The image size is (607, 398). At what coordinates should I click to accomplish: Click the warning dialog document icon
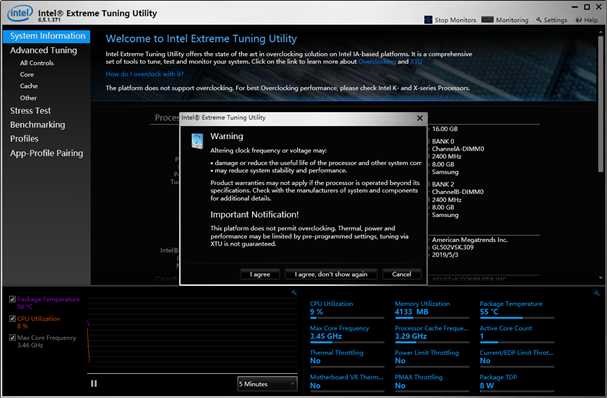pos(197,141)
